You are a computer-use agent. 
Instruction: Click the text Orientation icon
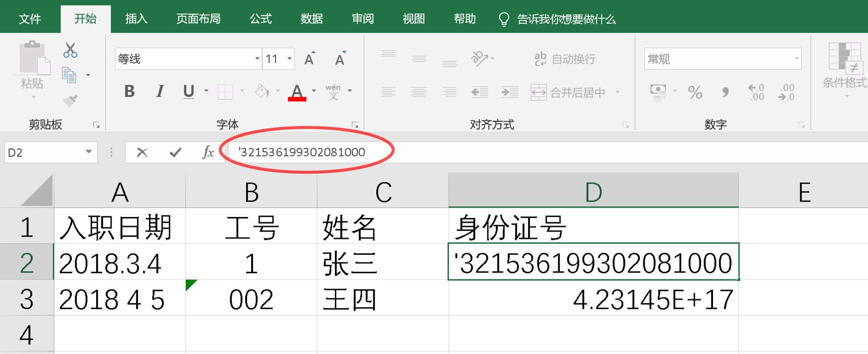coord(480,59)
